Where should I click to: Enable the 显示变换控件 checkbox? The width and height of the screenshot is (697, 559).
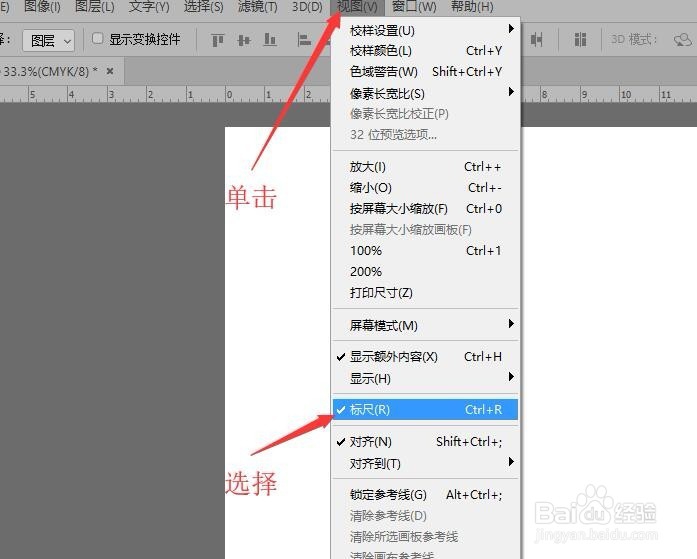point(97,39)
